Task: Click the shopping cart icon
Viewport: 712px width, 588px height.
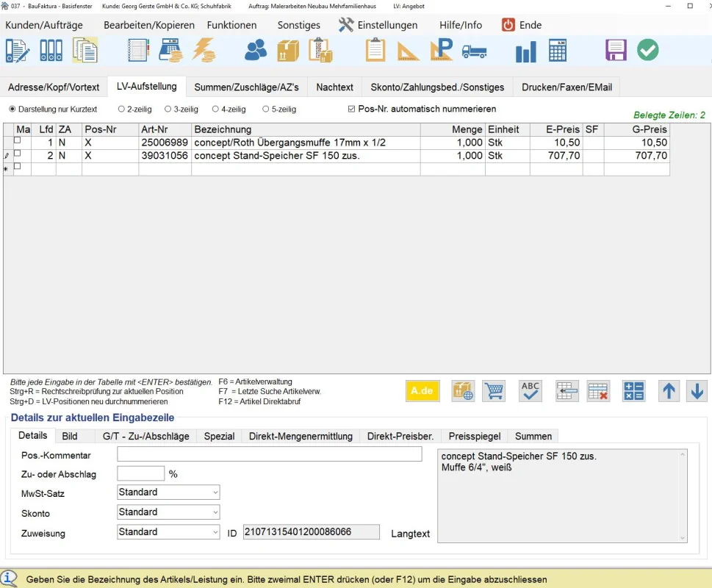Action: click(x=494, y=391)
